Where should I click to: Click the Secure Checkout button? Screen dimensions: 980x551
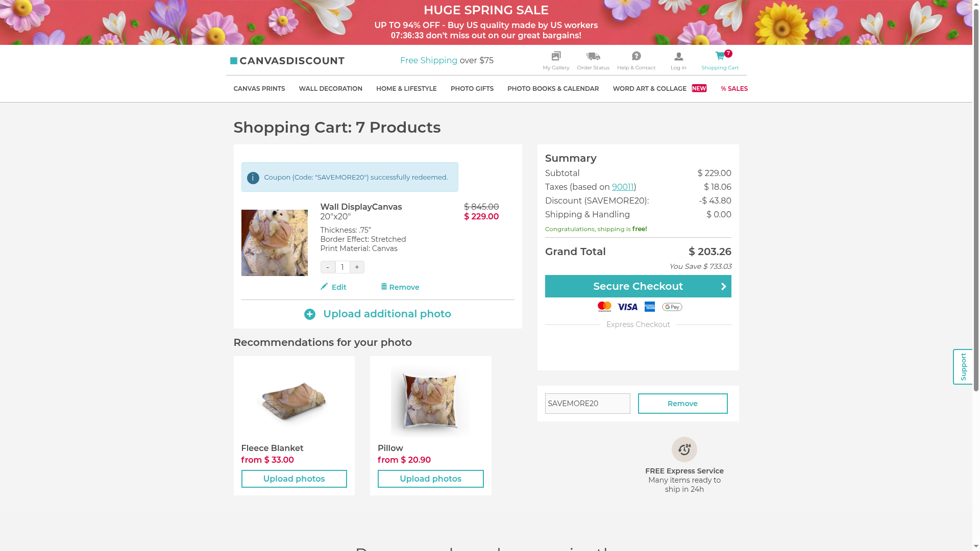pyautogui.click(x=638, y=286)
